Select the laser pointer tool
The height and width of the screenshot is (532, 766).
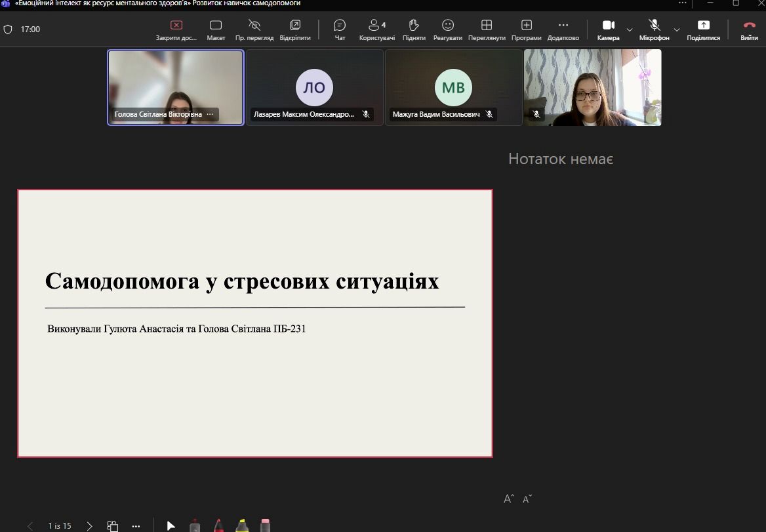click(x=171, y=525)
